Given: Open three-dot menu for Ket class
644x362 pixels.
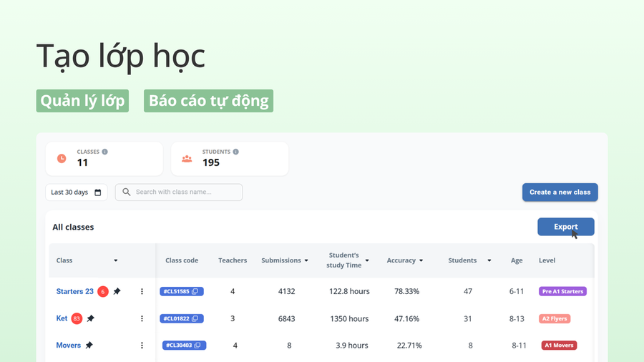Looking at the screenshot, I should pos(142,318).
